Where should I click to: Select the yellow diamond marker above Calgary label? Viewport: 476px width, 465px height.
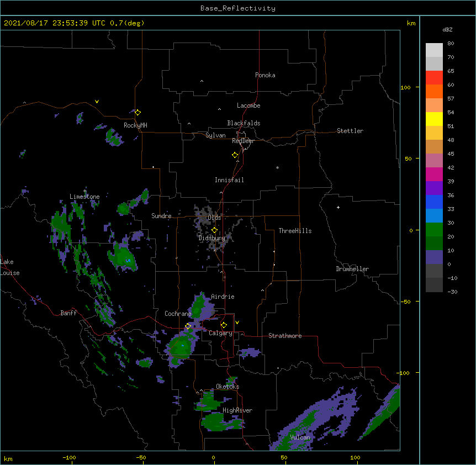224,325
